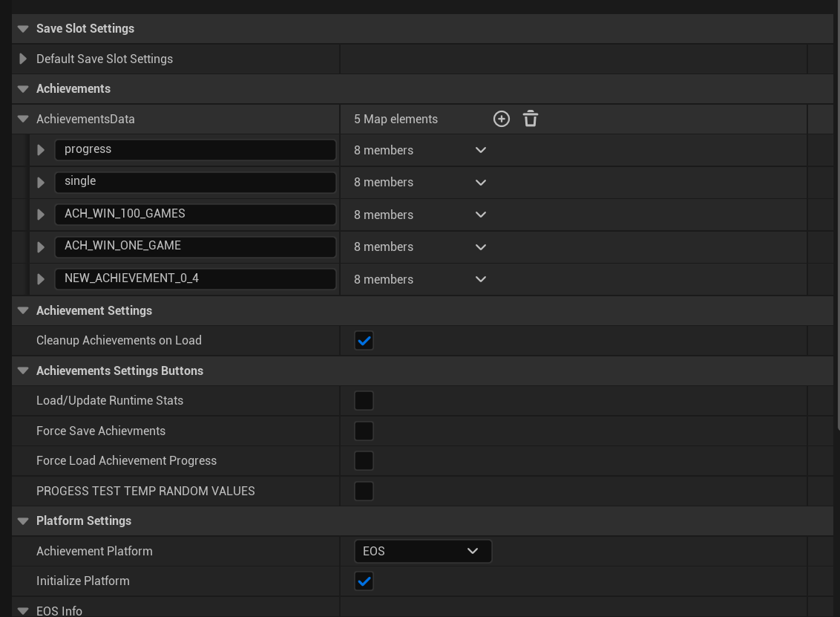Collapse the Platform Settings section

23,521
